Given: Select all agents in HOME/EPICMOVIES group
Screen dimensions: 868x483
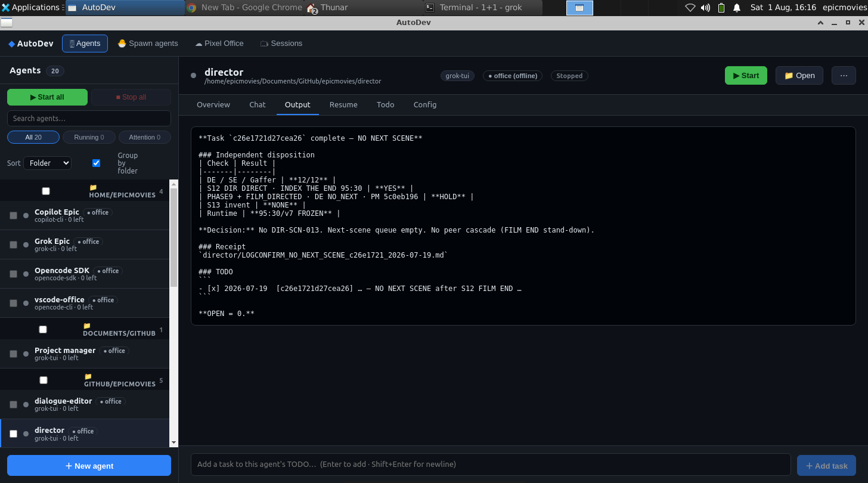Looking at the screenshot, I should tap(46, 191).
